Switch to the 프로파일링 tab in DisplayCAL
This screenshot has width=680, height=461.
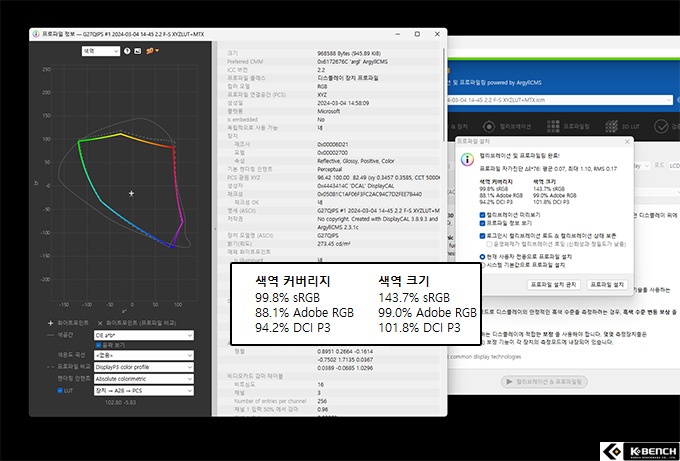[568, 127]
